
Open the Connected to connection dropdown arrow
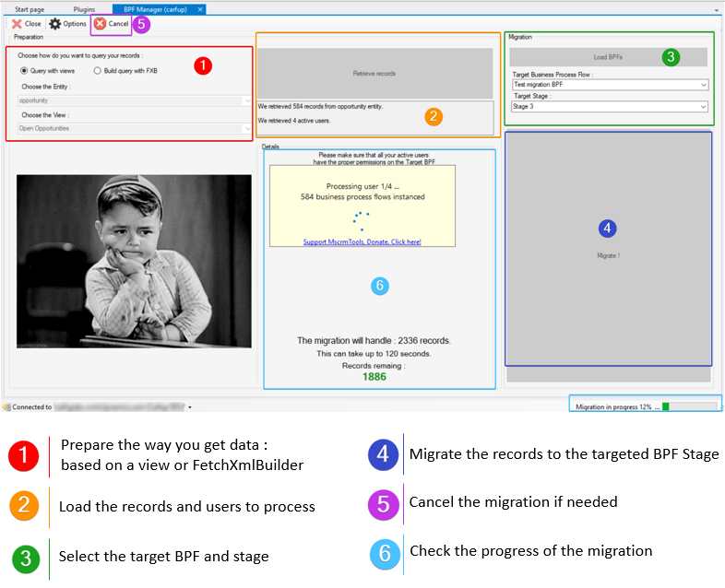pos(190,407)
